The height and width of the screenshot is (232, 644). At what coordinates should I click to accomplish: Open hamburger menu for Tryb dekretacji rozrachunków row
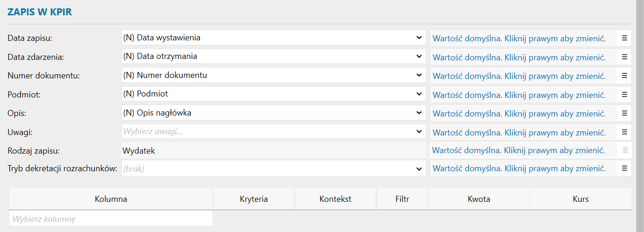click(624, 168)
